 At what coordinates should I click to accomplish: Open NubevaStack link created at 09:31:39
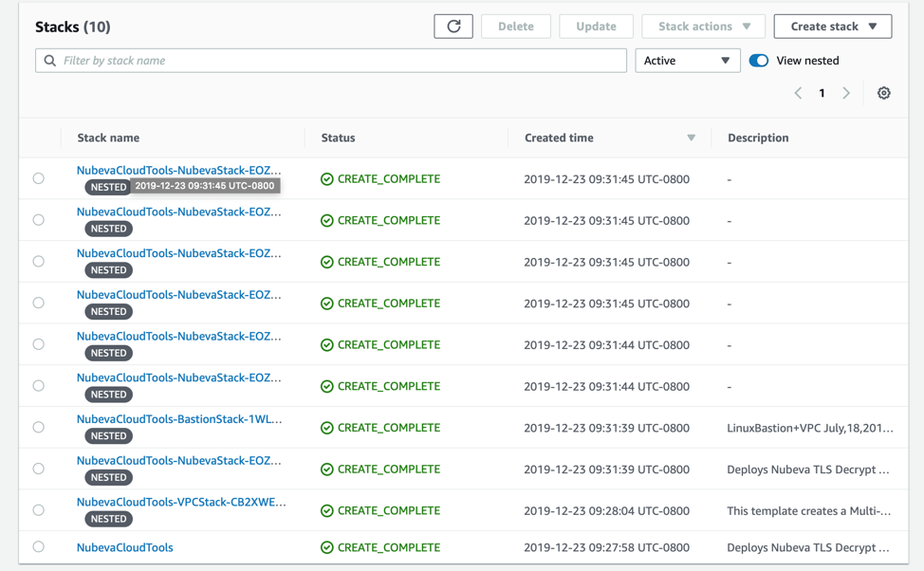(x=178, y=461)
